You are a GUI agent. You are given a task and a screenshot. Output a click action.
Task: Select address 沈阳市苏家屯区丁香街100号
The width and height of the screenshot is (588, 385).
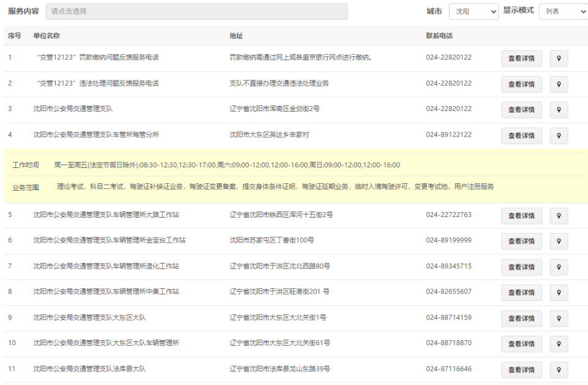[272, 240]
